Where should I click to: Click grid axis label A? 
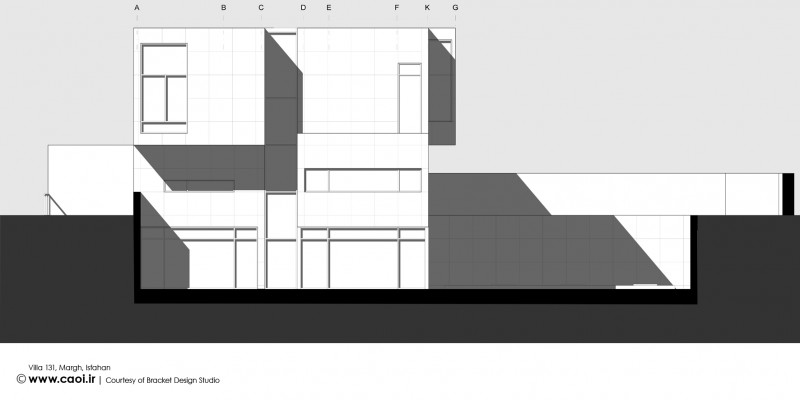click(x=137, y=8)
